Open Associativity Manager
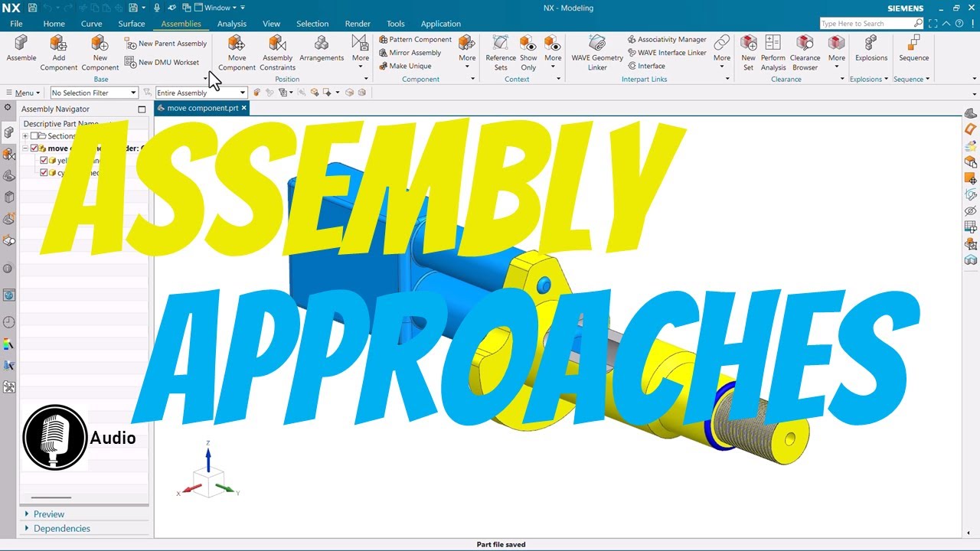This screenshot has height=551, width=980. click(x=667, y=39)
